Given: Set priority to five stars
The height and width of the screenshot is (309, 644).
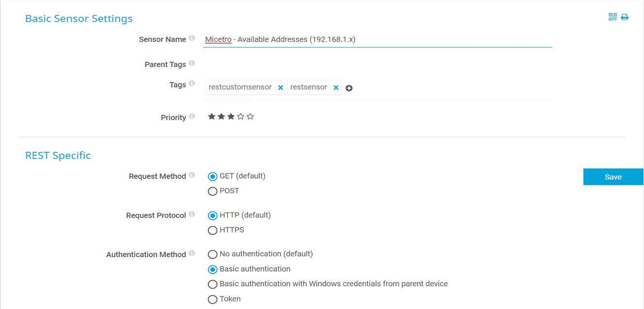Looking at the screenshot, I should point(250,116).
